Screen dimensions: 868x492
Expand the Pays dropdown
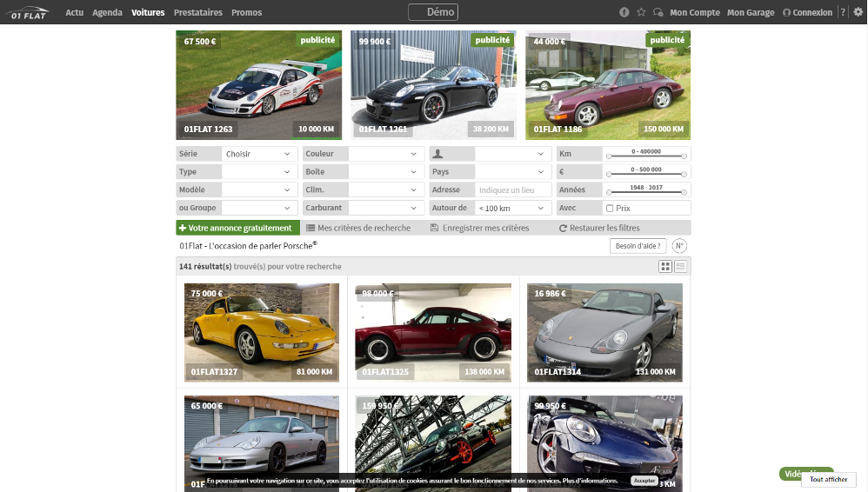coord(513,171)
